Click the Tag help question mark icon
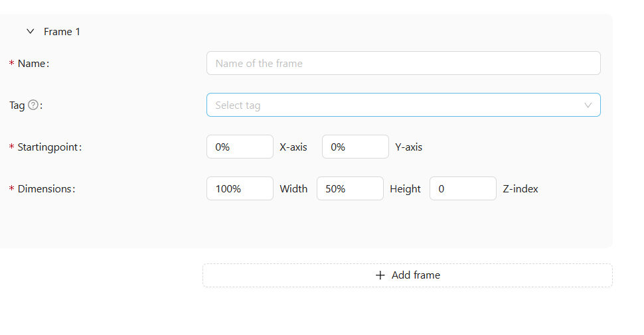The height and width of the screenshot is (335, 644). coord(33,105)
